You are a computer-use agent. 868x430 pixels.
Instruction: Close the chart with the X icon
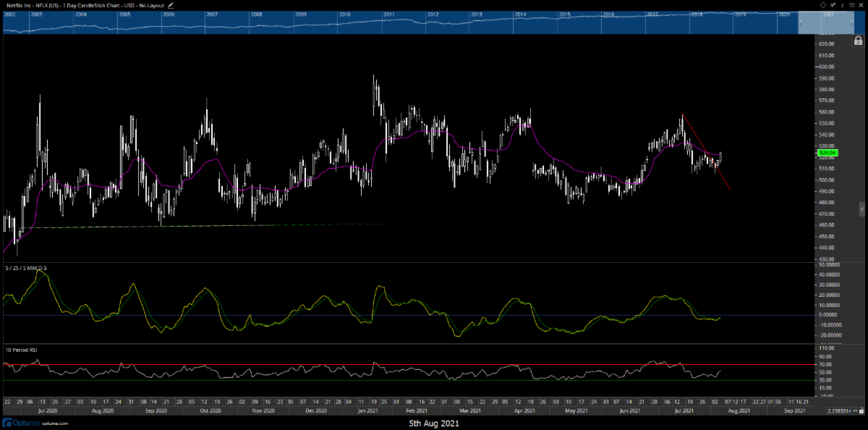click(x=861, y=5)
